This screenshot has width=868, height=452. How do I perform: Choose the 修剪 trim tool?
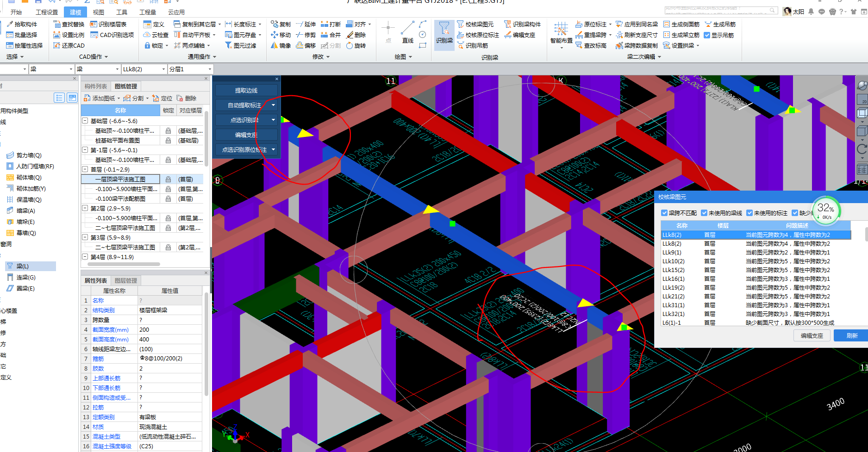(306, 35)
